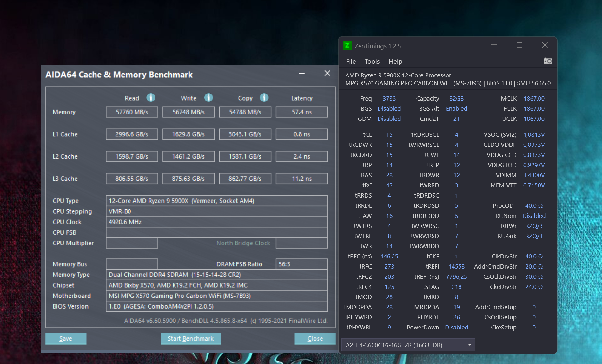The width and height of the screenshot is (602, 364).
Task: Select the PowerDown value Disabled
Action: point(456,328)
